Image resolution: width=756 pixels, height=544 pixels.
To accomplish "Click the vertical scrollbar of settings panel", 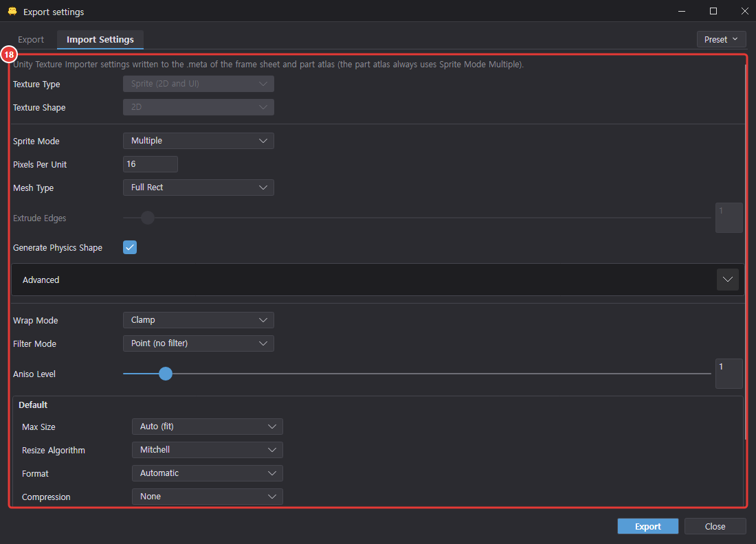I will click(x=746, y=251).
